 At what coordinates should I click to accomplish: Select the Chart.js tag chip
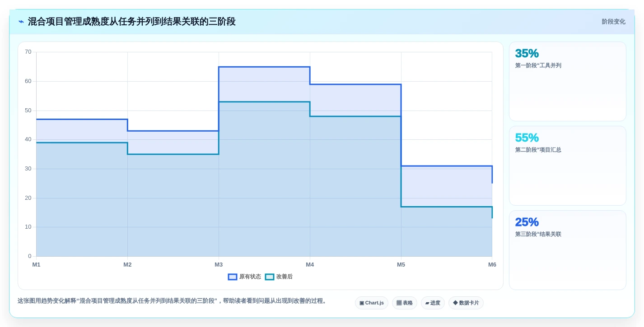[372, 303]
